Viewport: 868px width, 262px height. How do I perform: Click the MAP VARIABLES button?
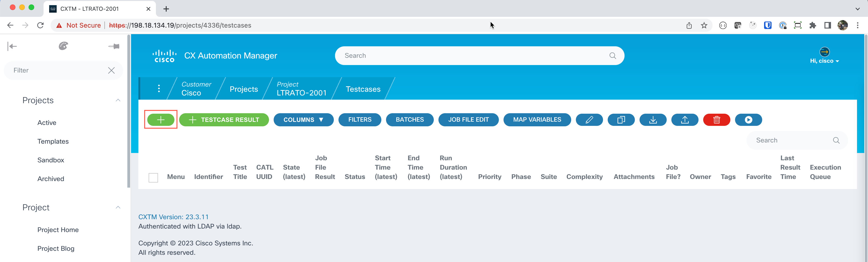pyautogui.click(x=537, y=120)
